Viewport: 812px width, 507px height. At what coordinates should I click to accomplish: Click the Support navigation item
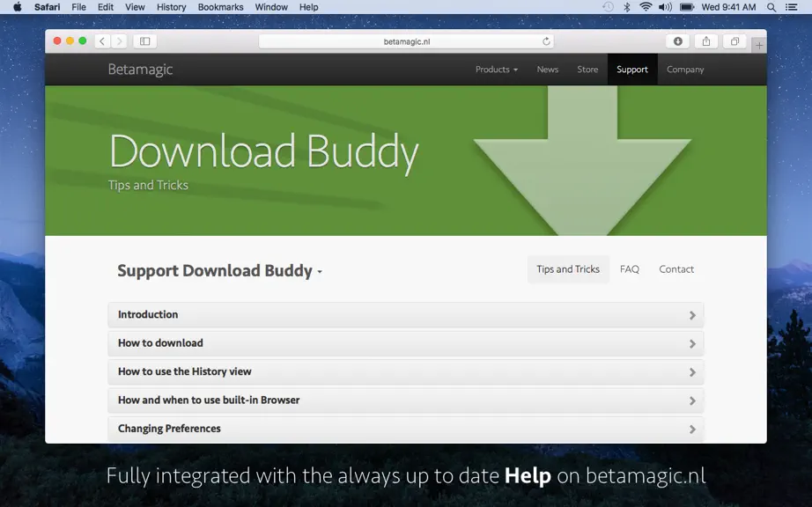(x=632, y=70)
